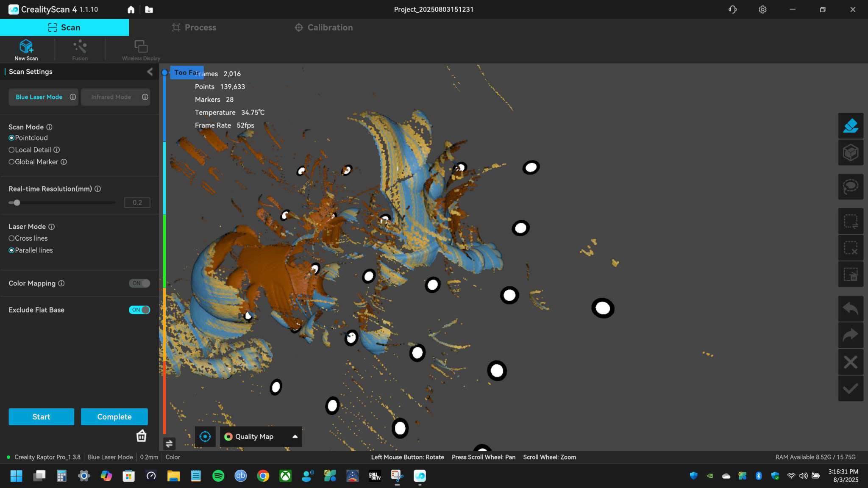Select the lasso selection tool
868x488 pixels.
pos(851,187)
